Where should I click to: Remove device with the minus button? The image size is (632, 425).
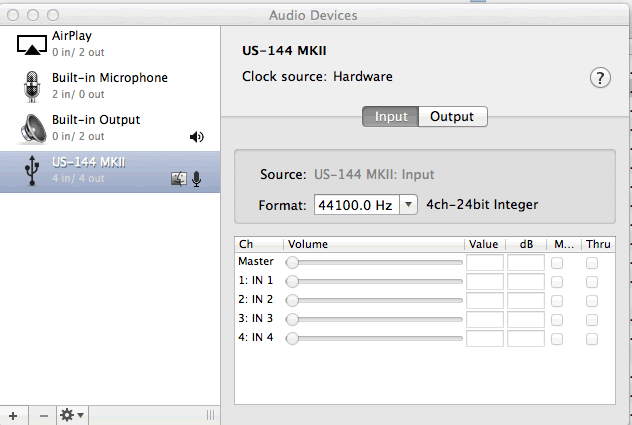point(44,416)
